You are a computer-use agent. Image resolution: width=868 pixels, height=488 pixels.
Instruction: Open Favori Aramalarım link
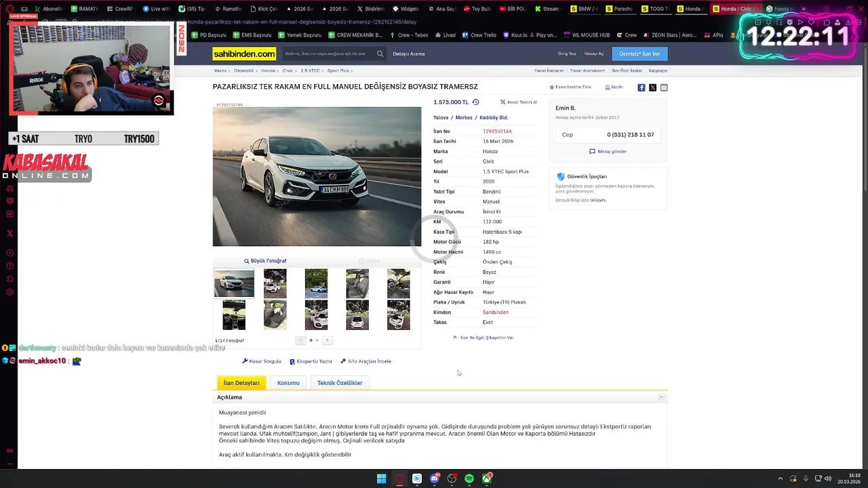(588, 70)
